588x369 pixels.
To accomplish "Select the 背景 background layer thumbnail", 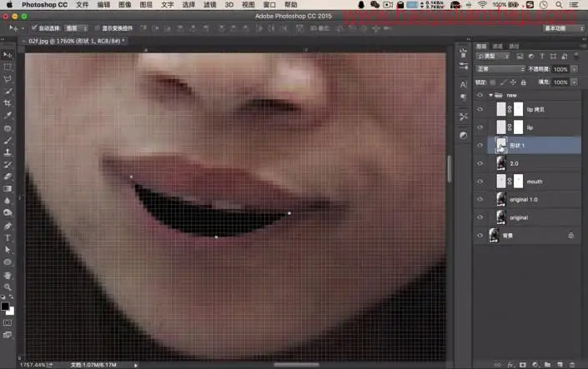I will click(495, 235).
